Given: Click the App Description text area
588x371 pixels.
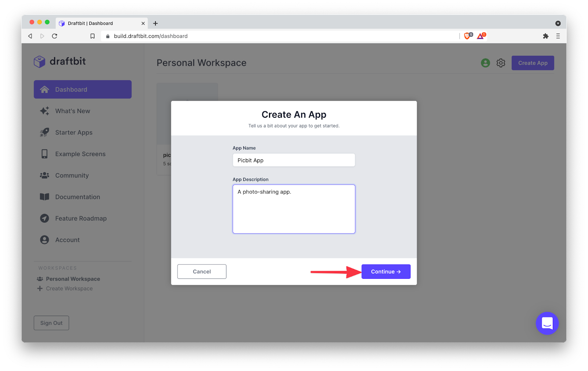Looking at the screenshot, I should 294,209.
